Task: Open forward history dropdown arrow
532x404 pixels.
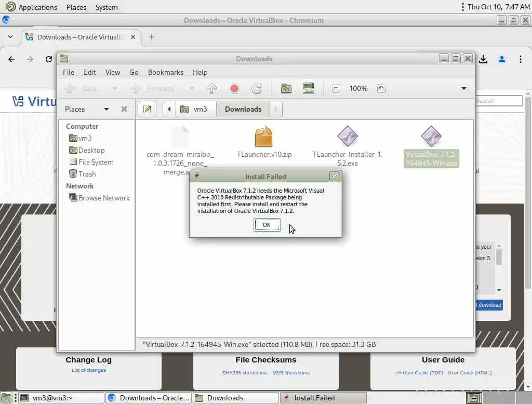Action: point(192,88)
